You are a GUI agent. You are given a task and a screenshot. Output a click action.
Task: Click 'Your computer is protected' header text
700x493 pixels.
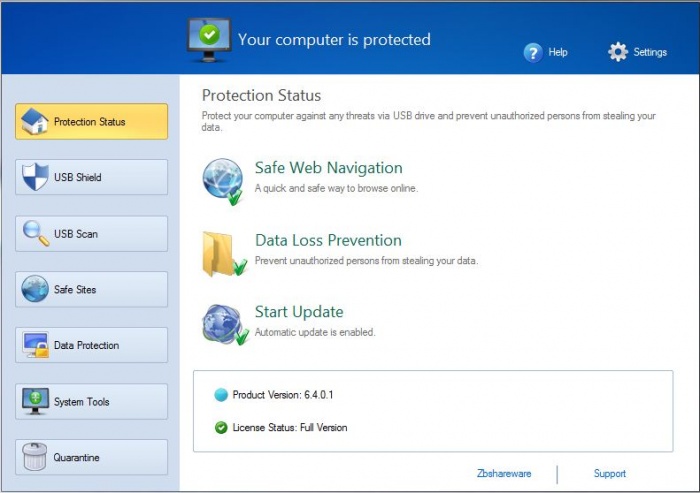point(334,40)
